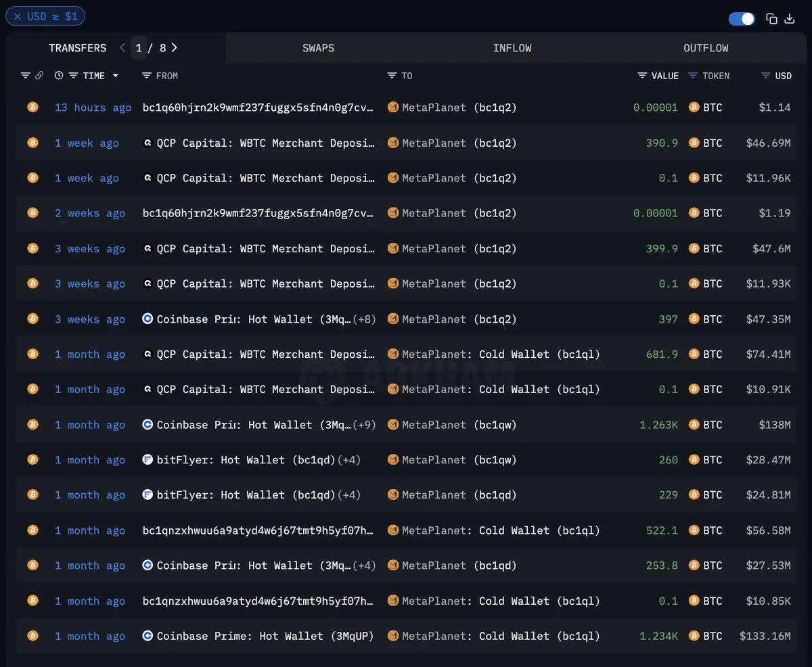
Task: Select the 1.263K value cell
Action: pyautogui.click(x=658, y=425)
